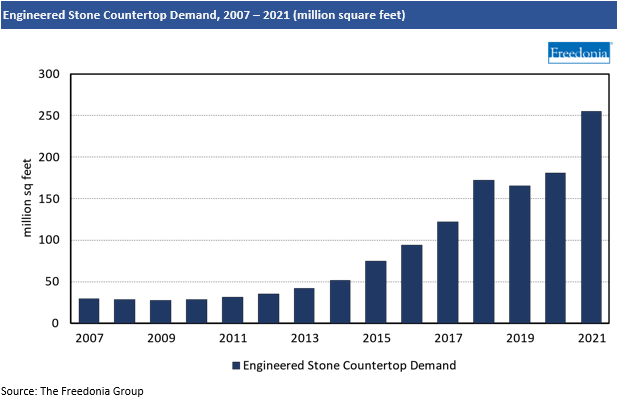Click the x-axis label 2021
Viewport: 617px width, 404px height.
point(592,338)
